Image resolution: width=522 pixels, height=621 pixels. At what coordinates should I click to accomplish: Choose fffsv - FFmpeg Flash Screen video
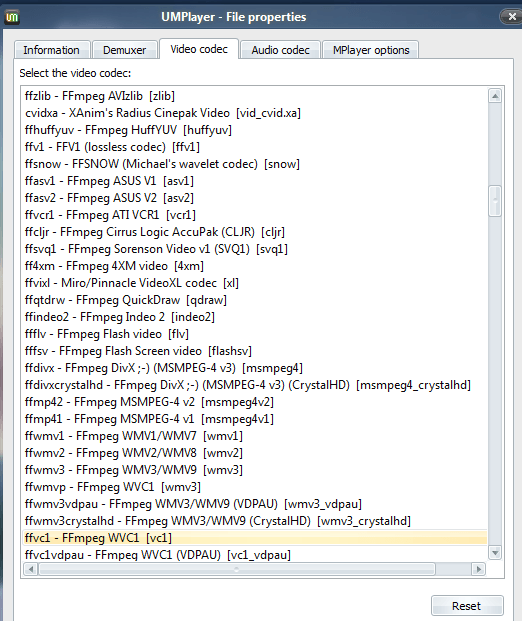pos(138,351)
